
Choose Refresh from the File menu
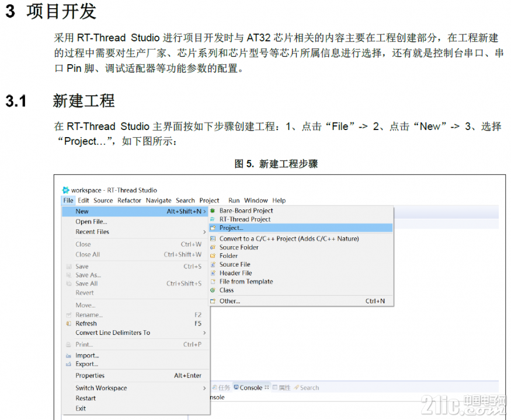[x=135, y=324]
